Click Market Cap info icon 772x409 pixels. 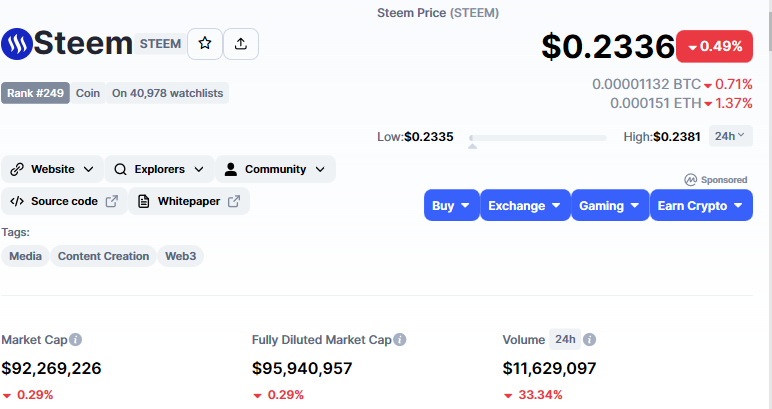click(76, 340)
